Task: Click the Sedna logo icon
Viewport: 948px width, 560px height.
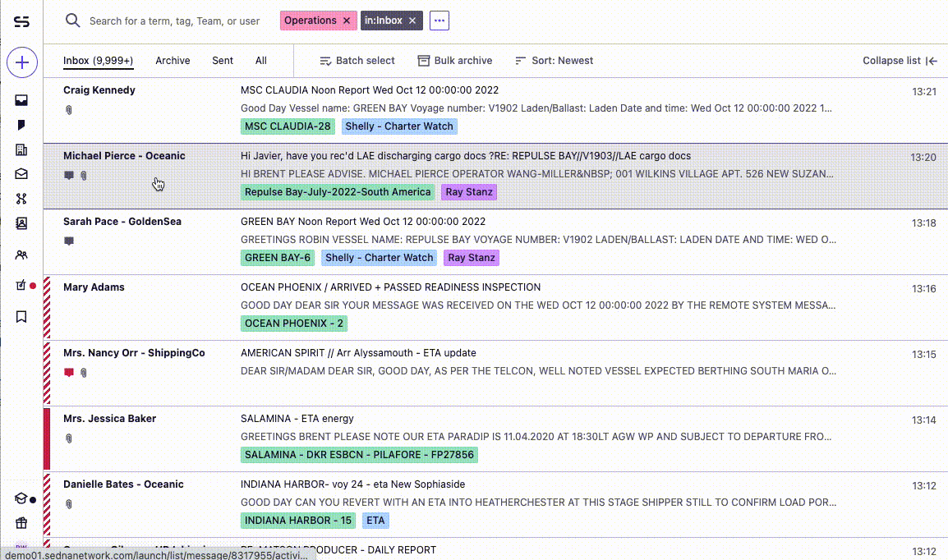Action: (x=21, y=21)
